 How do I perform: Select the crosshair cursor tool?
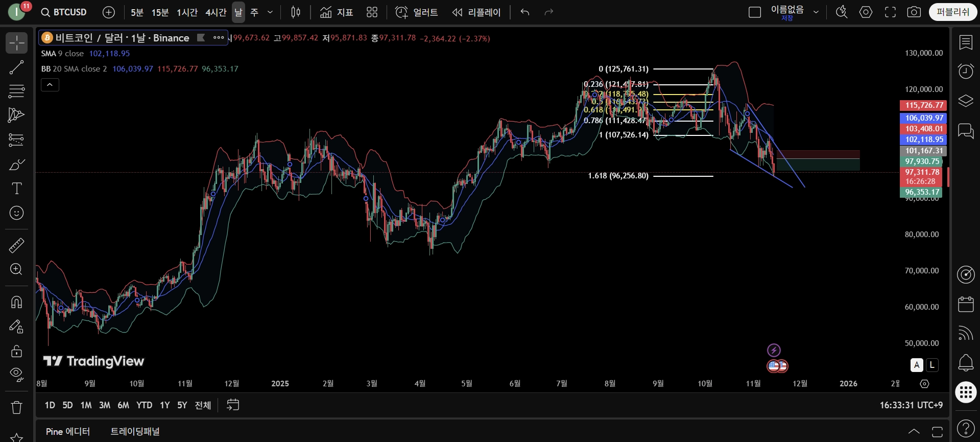(x=16, y=43)
